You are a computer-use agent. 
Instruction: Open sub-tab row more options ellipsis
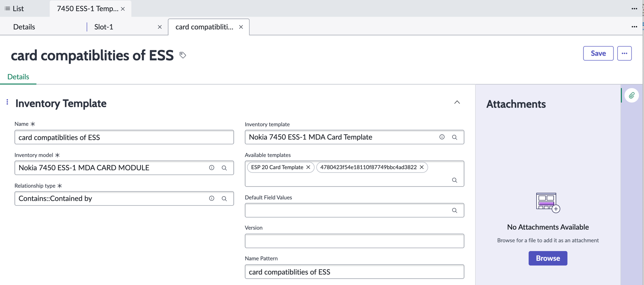coord(634,27)
